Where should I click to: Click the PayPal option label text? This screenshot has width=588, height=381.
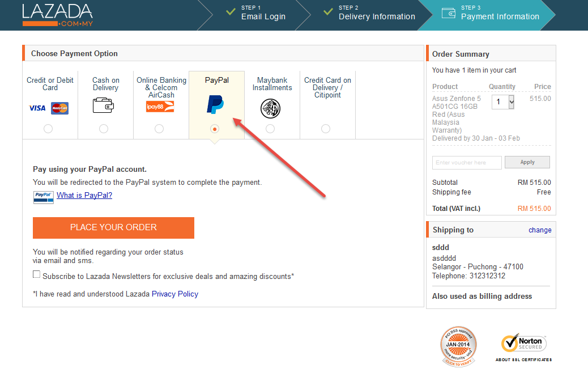point(217,81)
